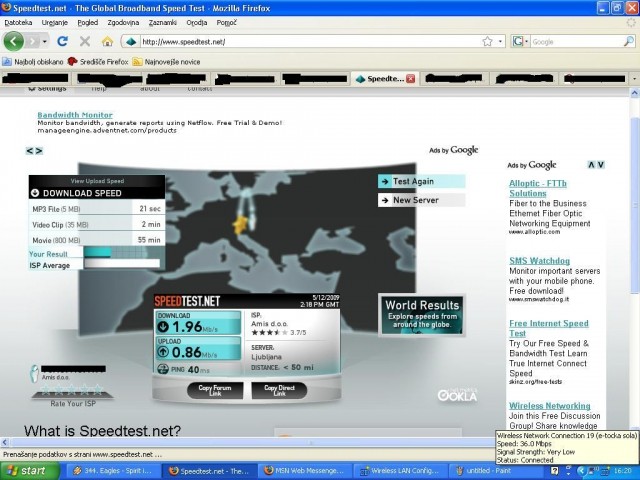Click the Test Again button
This screenshot has height=480, width=640.
[422, 181]
